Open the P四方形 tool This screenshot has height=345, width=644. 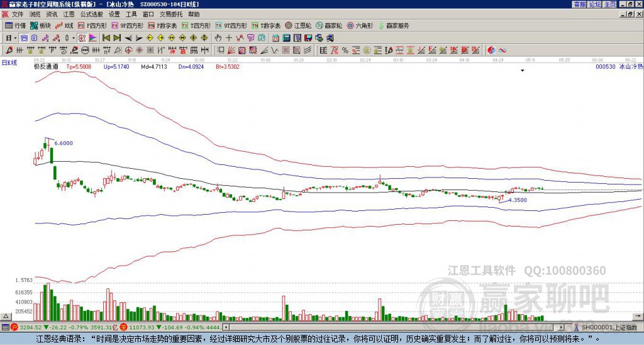tap(93, 25)
